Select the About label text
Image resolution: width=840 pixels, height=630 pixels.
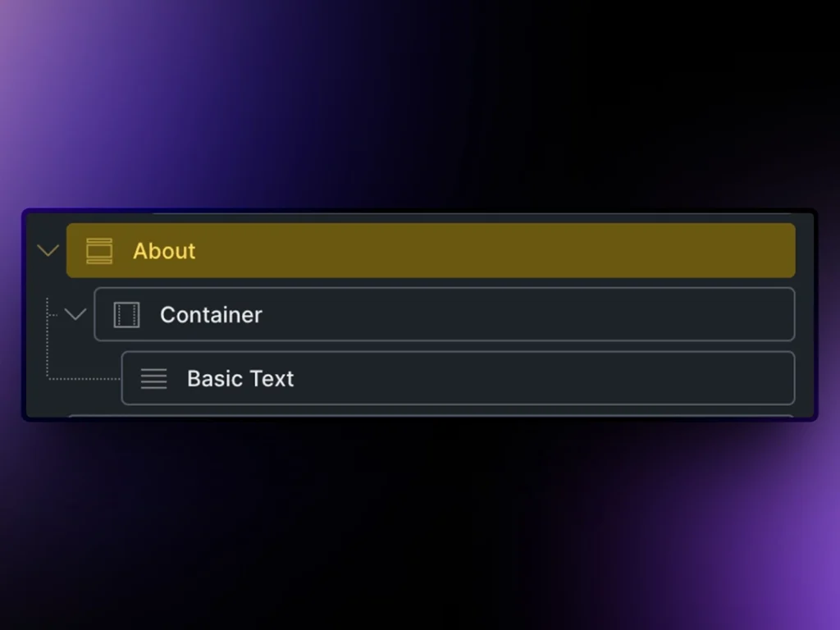pos(164,250)
